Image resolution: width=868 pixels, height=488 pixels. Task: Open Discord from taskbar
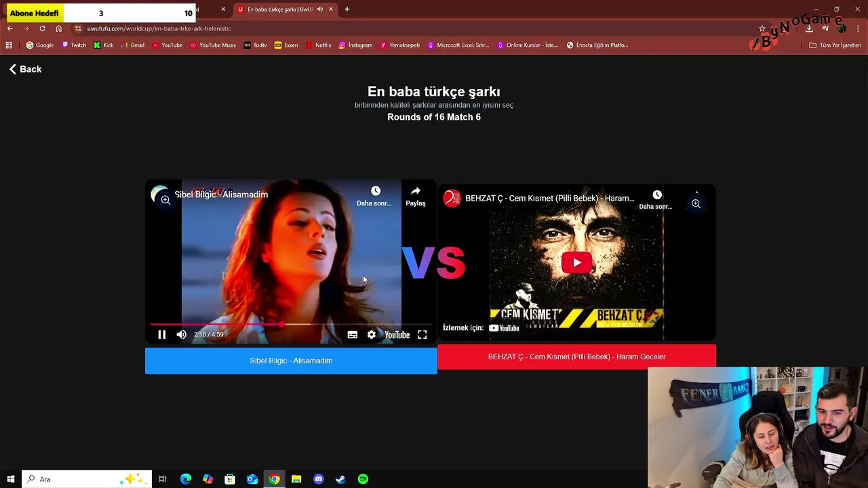[x=319, y=479]
